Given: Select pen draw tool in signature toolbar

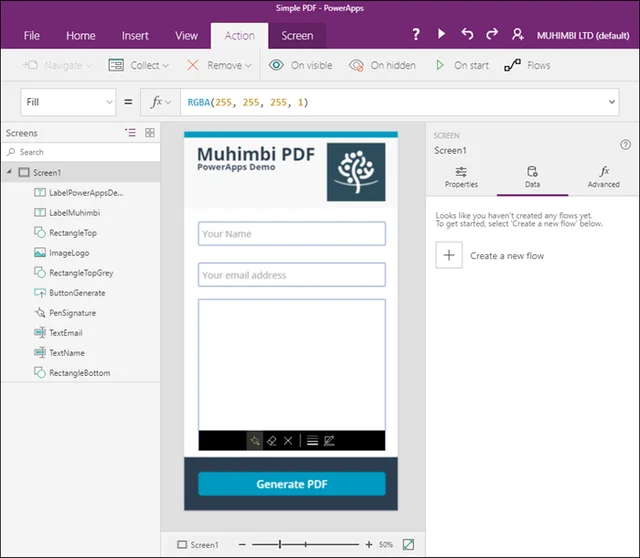Looking at the screenshot, I should (255, 440).
